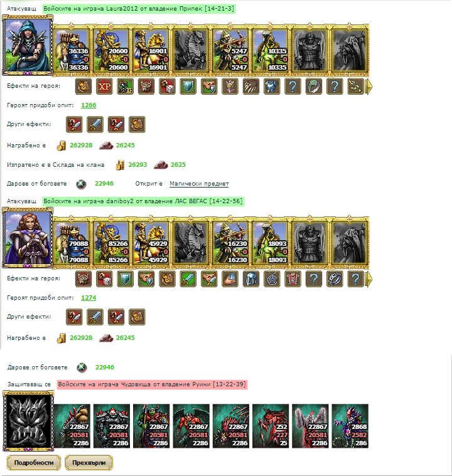The image size is (452, 476).
Task: Click the XP hero effect icon
Action: (104, 87)
